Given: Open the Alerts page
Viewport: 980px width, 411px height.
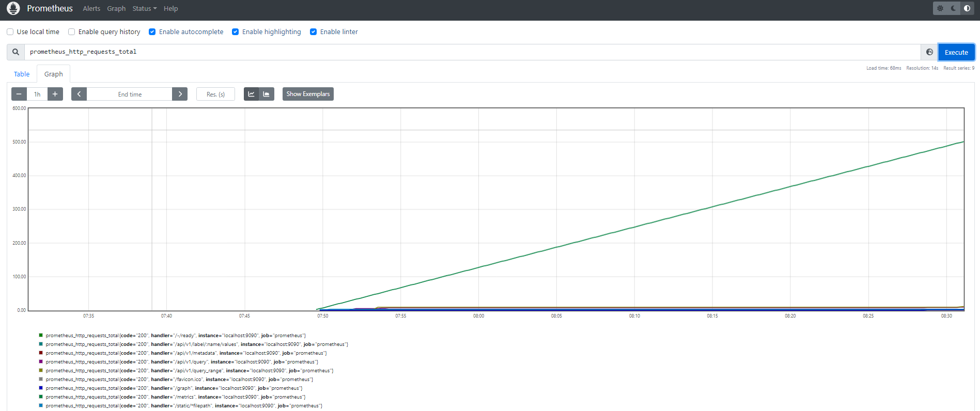Looking at the screenshot, I should [x=91, y=9].
